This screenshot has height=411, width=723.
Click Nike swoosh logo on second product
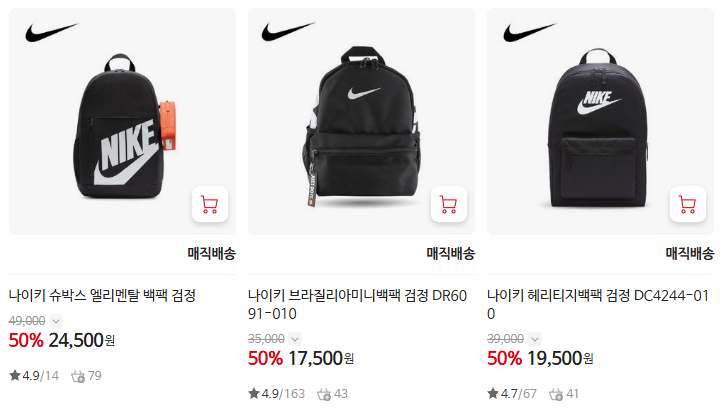[x=288, y=32]
